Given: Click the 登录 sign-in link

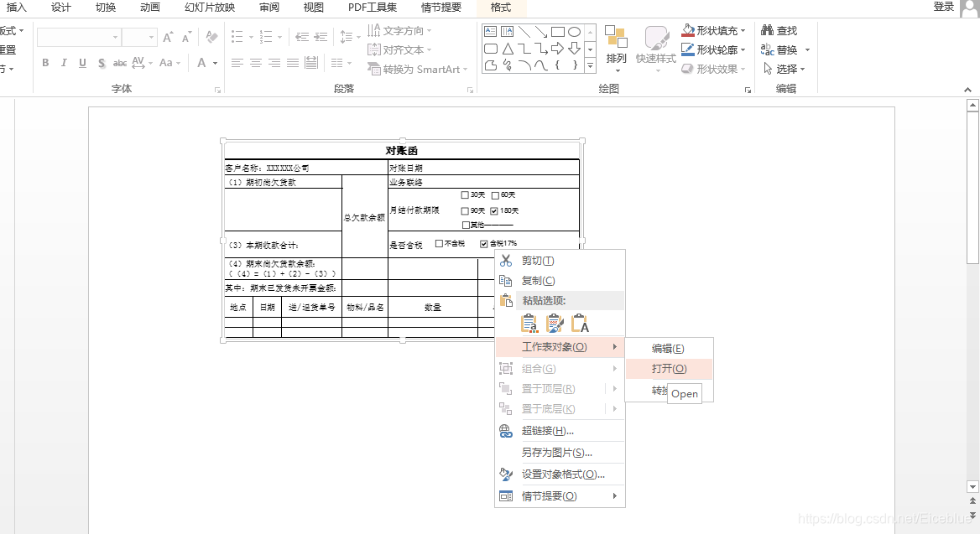Looking at the screenshot, I should point(944,7).
